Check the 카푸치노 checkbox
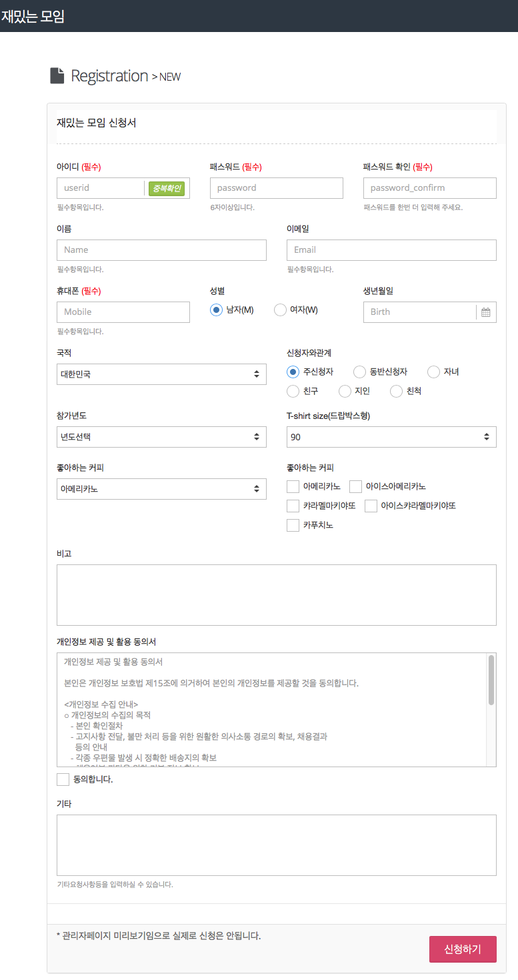The image size is (518, 980). tap(293, 525)
